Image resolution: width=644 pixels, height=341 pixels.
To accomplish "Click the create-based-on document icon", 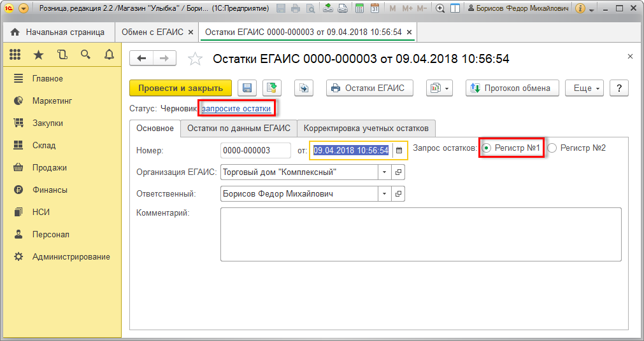I will (304, 88).
